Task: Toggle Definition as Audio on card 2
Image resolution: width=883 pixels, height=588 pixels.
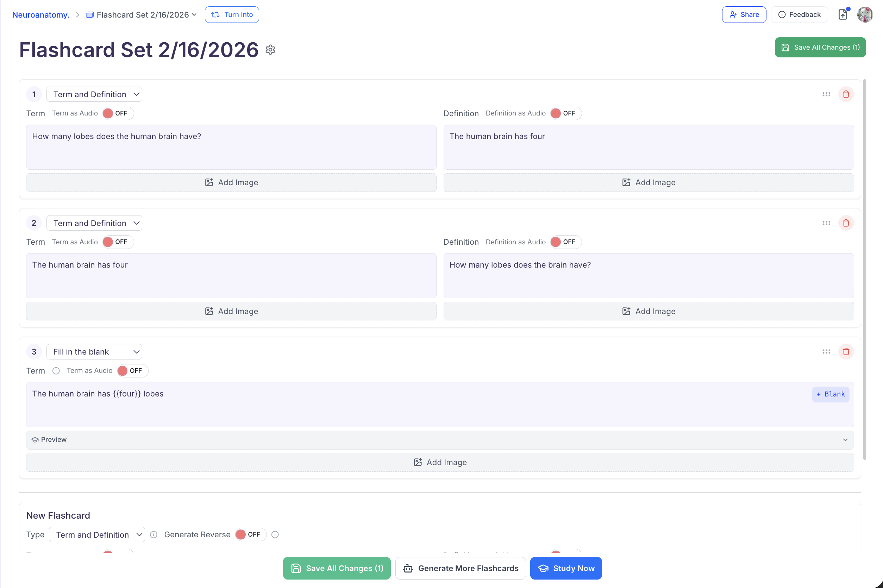Action: (565, 242)
